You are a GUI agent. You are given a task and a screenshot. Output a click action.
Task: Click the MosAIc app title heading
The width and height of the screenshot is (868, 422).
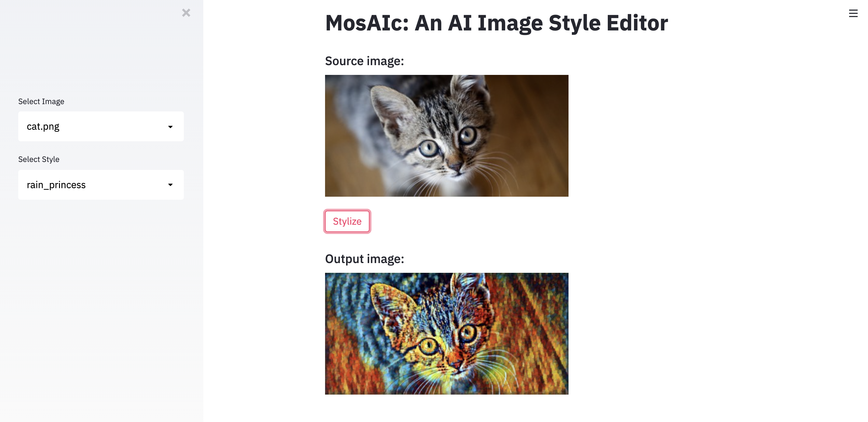pyautogui.click(x=496, y=23)
